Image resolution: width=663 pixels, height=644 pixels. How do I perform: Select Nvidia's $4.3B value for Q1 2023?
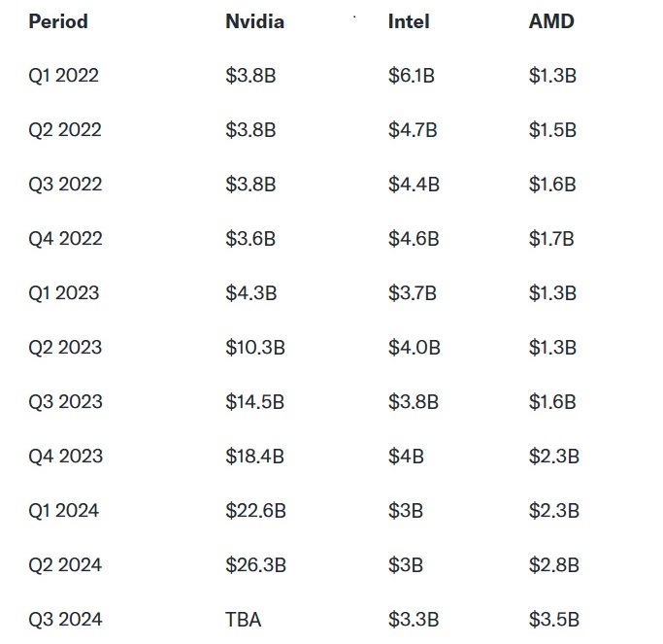[250, 293]
